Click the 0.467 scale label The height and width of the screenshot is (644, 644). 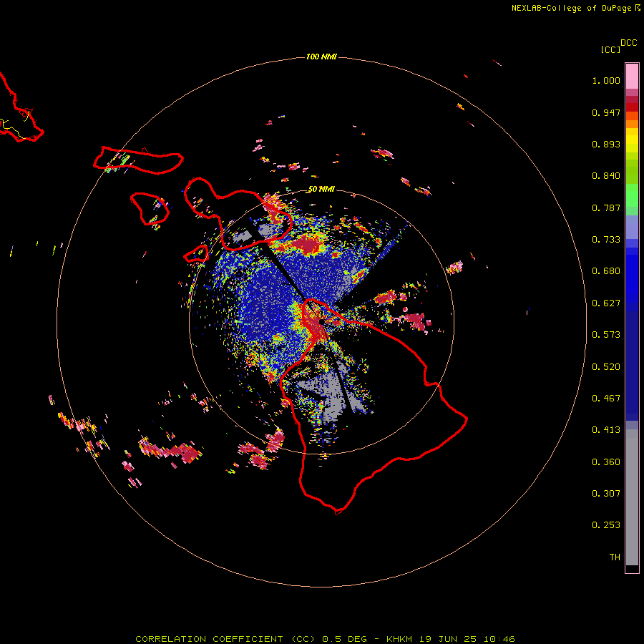606,399
